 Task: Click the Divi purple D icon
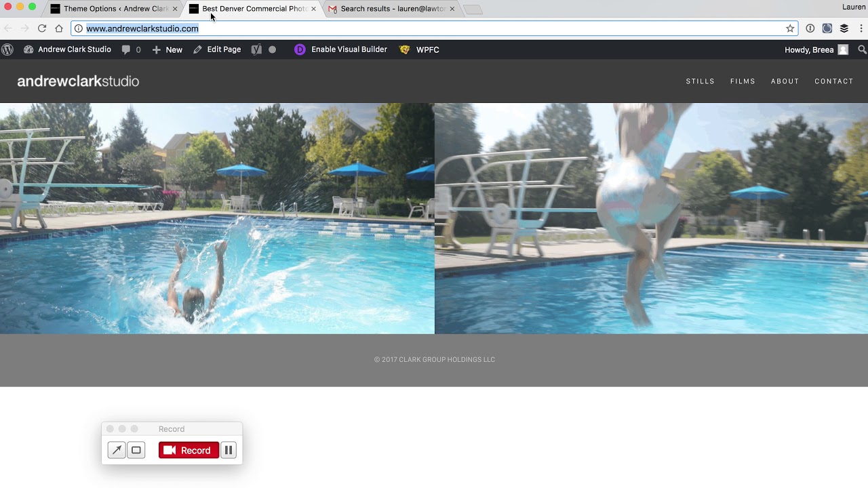300,49
